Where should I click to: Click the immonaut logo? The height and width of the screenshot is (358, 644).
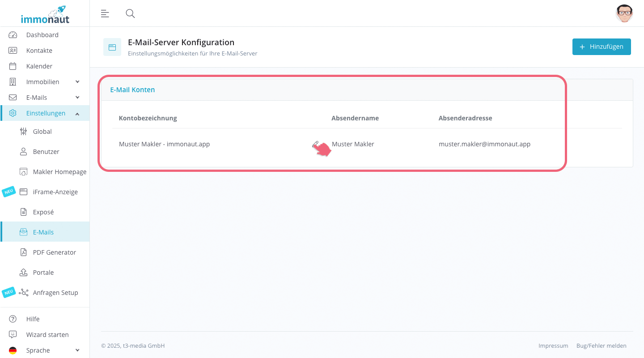pyautogui.click(x=45, y=15)
